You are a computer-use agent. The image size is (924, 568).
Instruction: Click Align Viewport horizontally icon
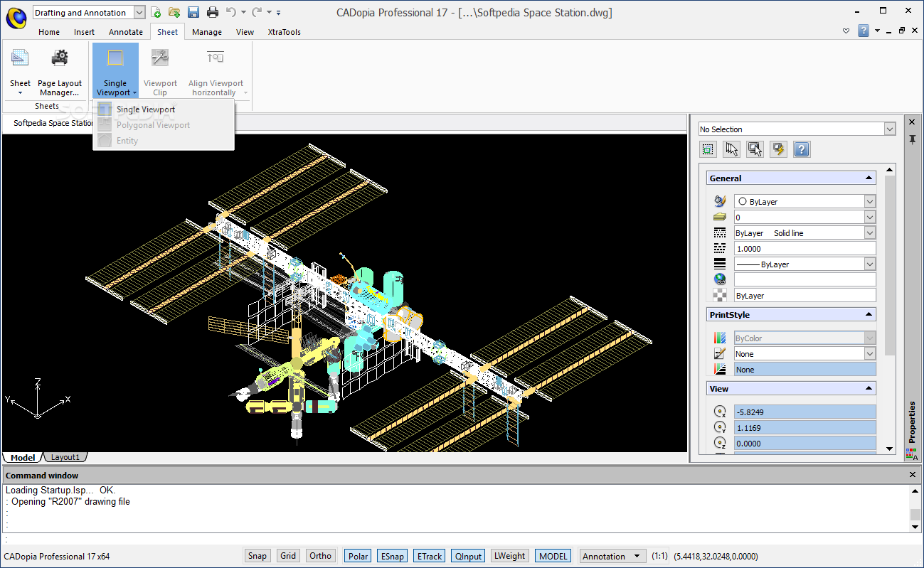(x=216, y=59)
